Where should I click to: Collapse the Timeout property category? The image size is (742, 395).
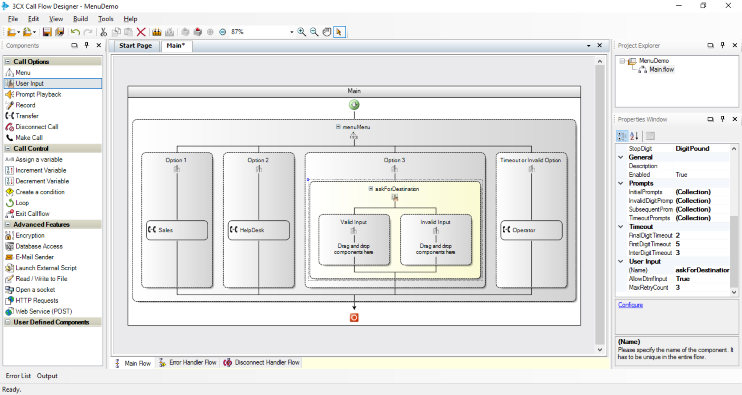point(621,227)
